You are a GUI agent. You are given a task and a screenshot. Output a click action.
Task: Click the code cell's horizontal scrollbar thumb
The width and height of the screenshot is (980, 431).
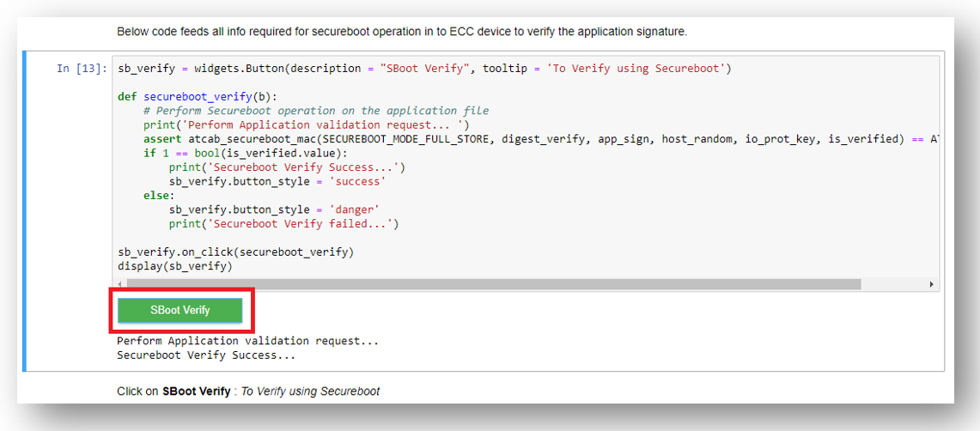[493, 284]
